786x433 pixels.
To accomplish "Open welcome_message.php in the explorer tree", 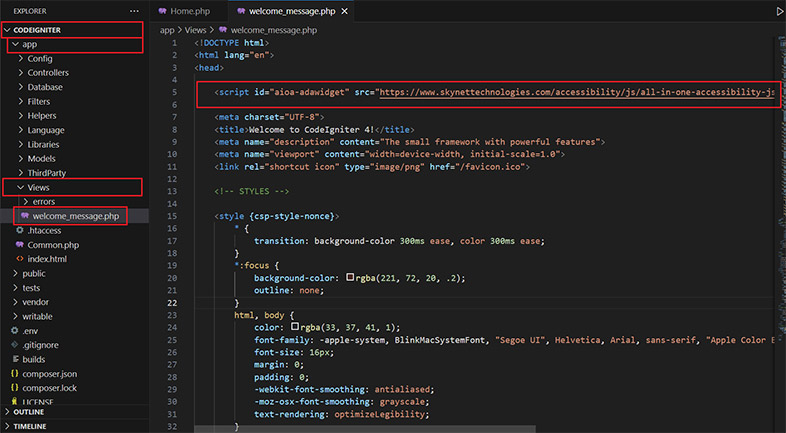I will (x=76, y=216).
